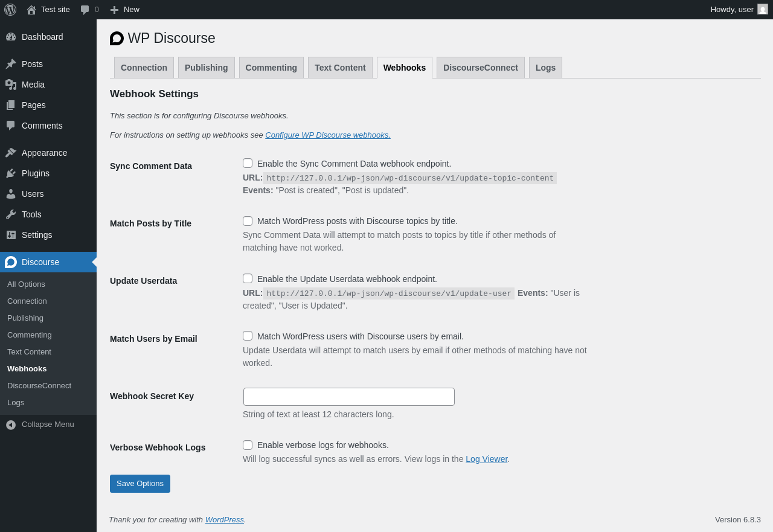Check Match WordPress posts by title

click(248, 221)
